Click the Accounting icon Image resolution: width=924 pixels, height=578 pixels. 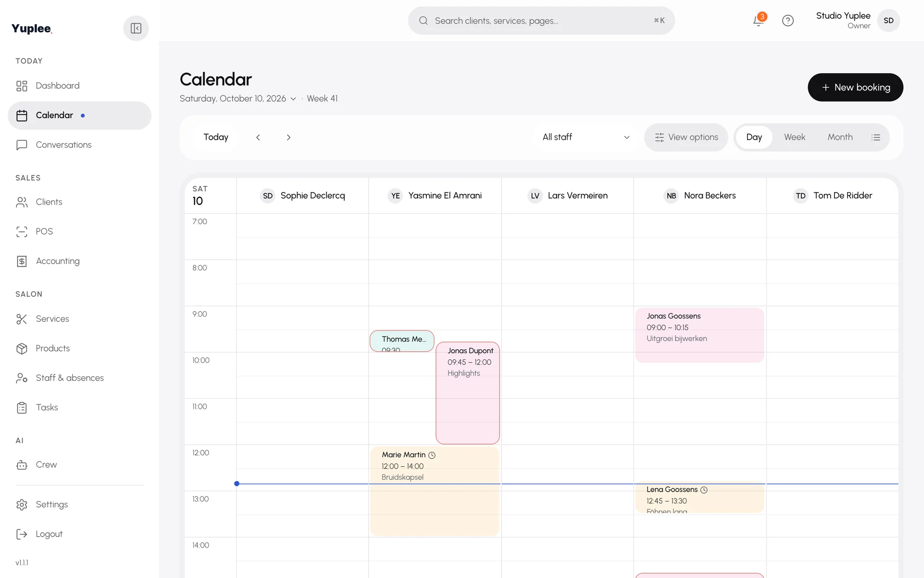click(x=22, y=261)
